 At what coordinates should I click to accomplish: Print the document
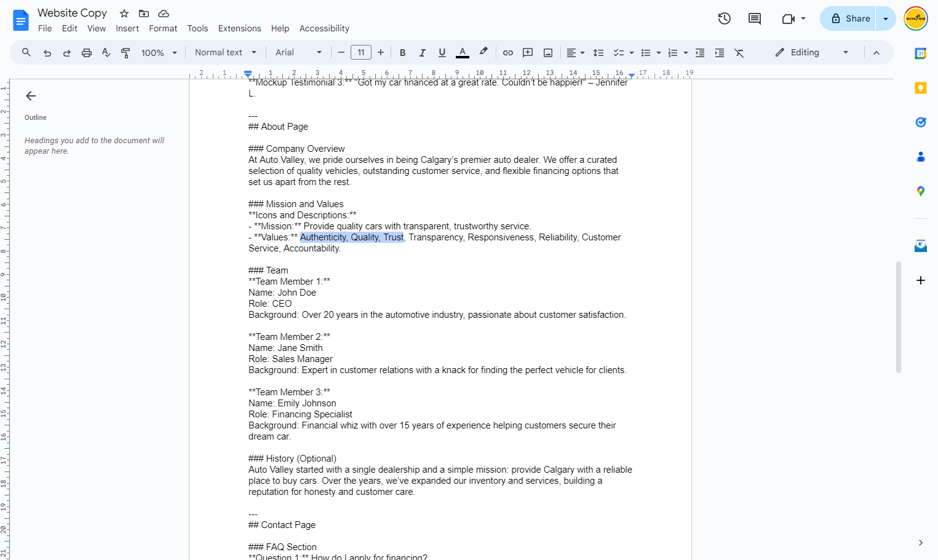87,53
